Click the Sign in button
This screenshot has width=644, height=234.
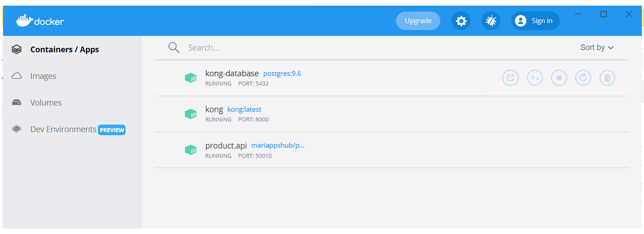(x=535, y=21)
